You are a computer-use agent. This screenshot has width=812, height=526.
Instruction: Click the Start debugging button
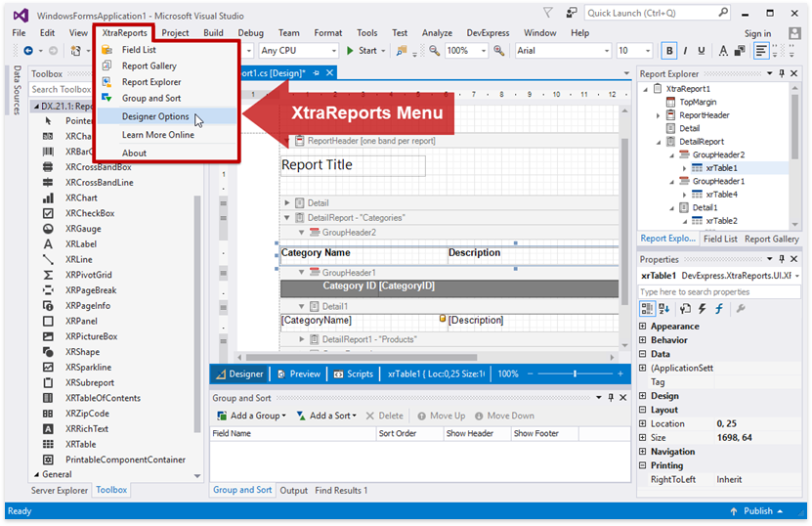[363, 50]
